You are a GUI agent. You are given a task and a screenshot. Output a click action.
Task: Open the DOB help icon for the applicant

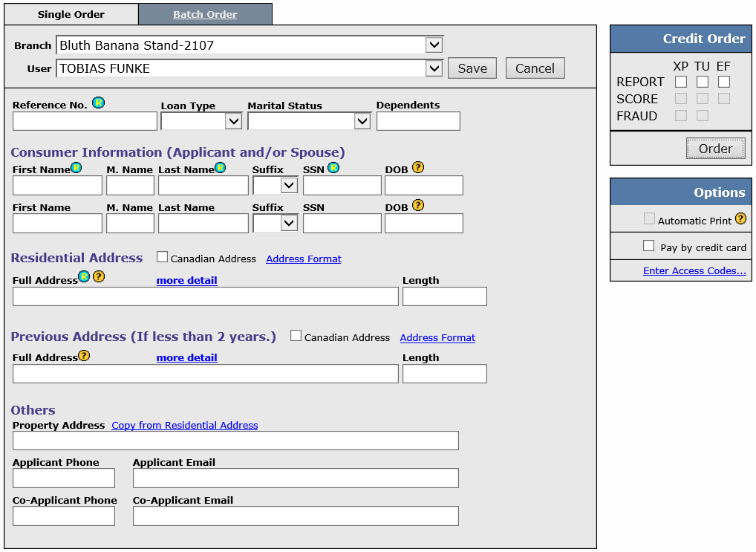pos(417,167)
